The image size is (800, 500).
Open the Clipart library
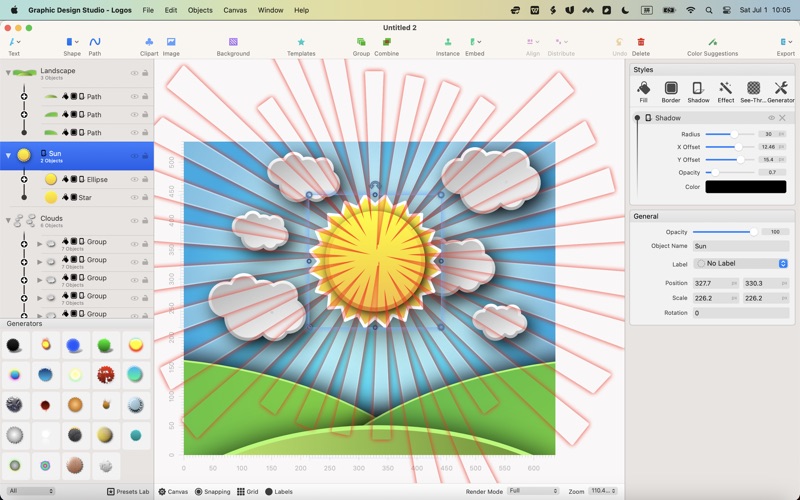point(148,46)
